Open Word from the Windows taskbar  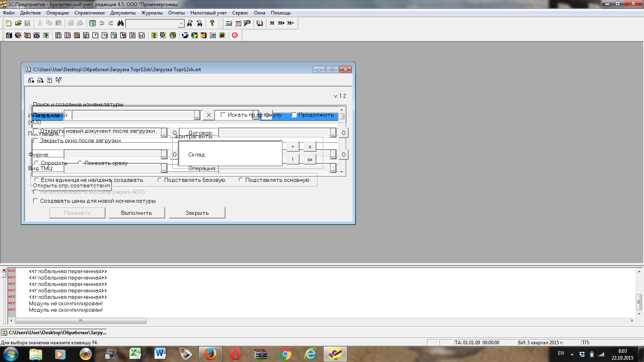(x=160, y=354)
